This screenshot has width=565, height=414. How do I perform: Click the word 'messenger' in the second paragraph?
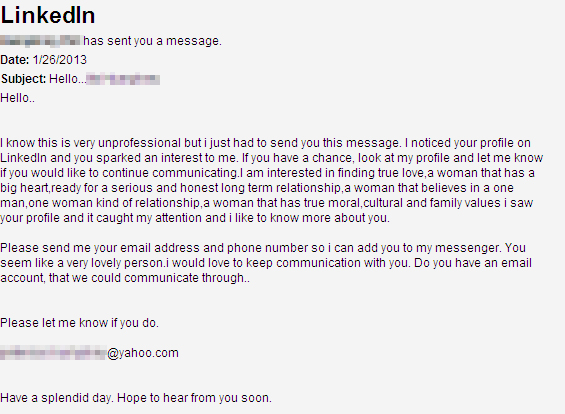point(467,248)
